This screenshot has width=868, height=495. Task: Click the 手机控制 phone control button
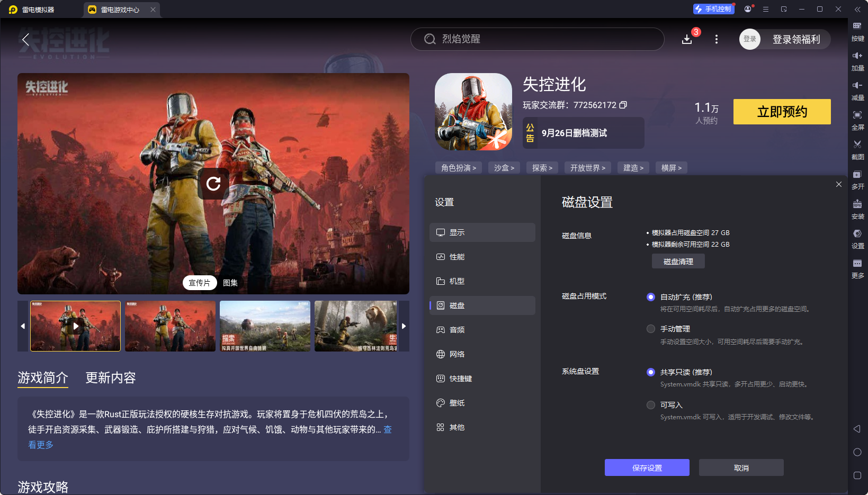(x=713, y=8)
